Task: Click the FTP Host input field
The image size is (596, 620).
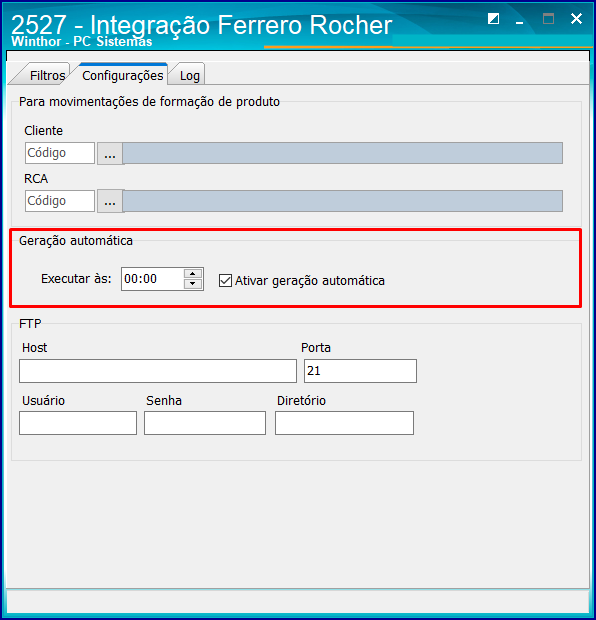Action: click(158, 371)
